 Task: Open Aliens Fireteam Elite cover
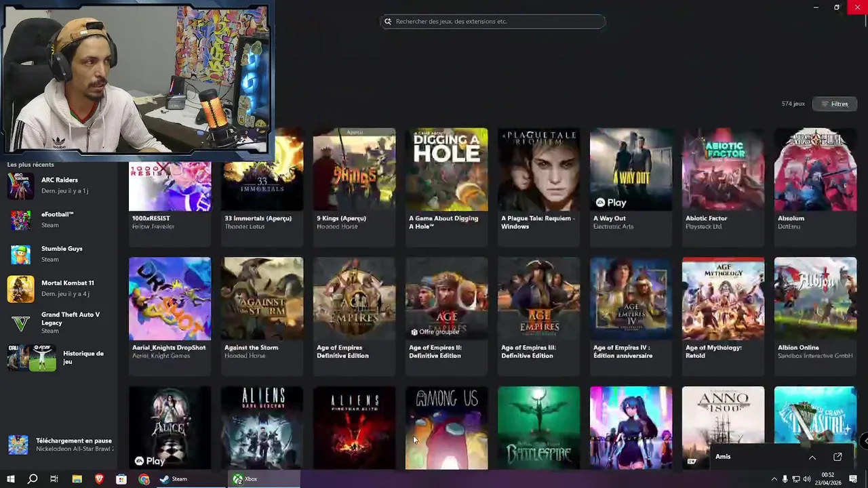354,428
